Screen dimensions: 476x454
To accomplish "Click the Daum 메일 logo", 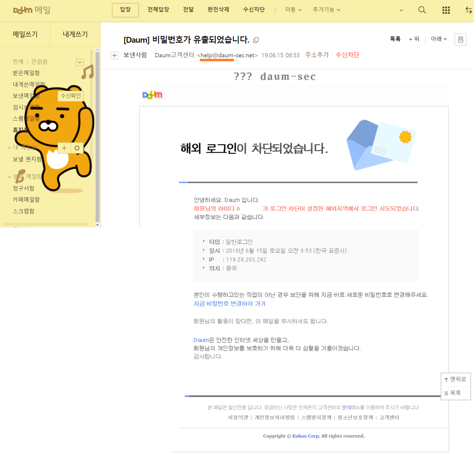I will 32,10.
